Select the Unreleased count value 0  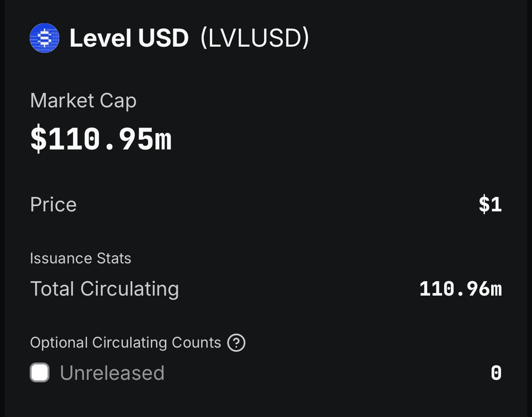point(497,373)
